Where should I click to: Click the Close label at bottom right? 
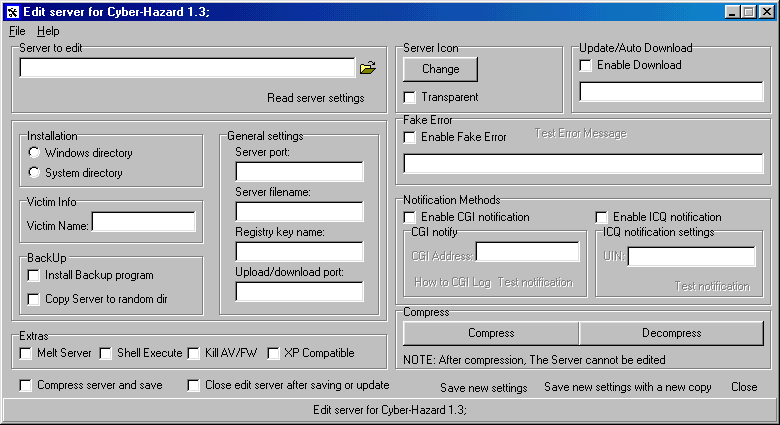(x=743, y=387)
